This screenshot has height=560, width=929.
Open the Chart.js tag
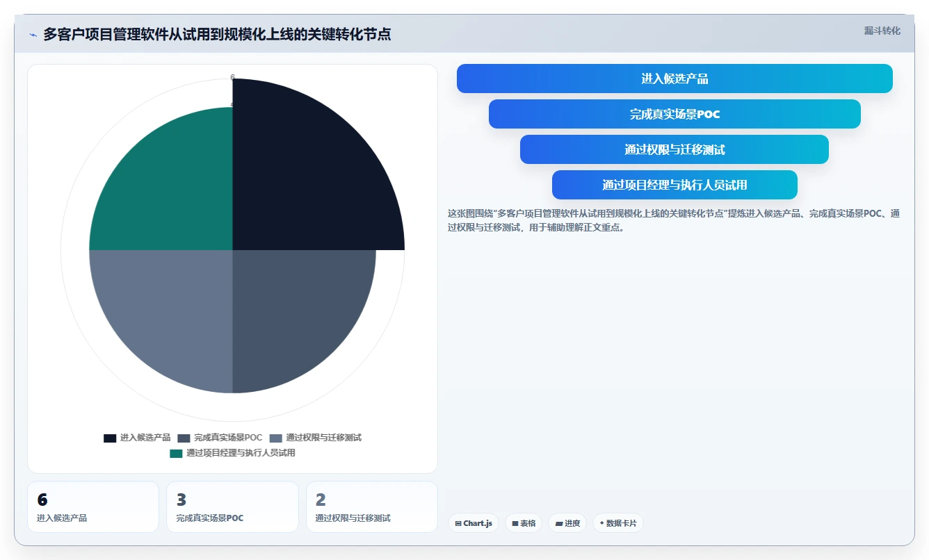pyautogui.click(x=473, y=523)
